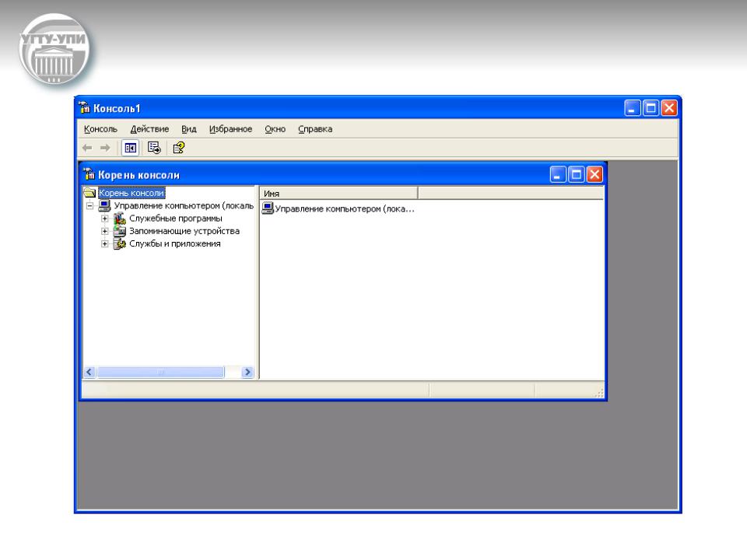
Task: Click the Help toolbar icon
Action: [179, 148]
